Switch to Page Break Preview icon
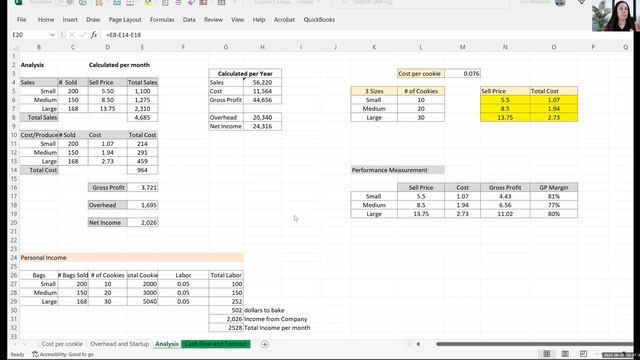Image resolution: width=640 pixels, height=360 pixels. pos(583,353)
